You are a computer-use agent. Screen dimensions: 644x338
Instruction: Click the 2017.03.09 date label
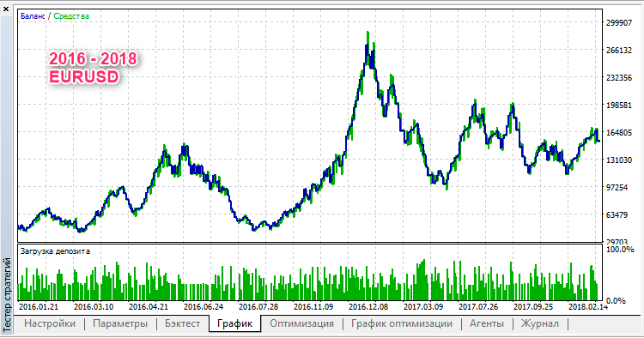423,307
